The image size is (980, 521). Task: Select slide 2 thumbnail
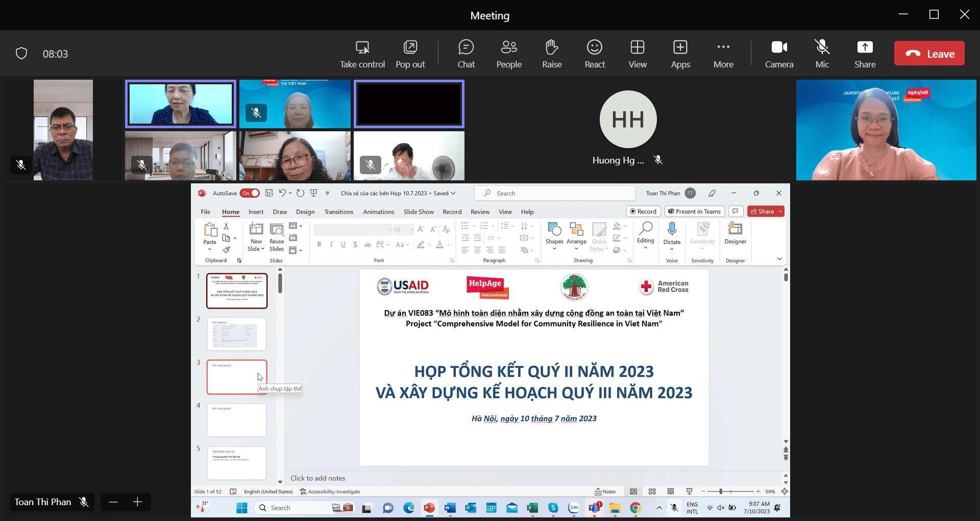point(237,334)
